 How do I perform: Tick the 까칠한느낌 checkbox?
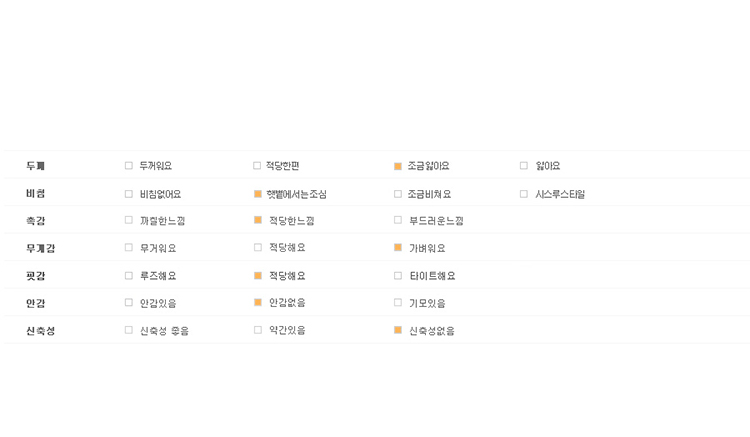click(129, 220)
